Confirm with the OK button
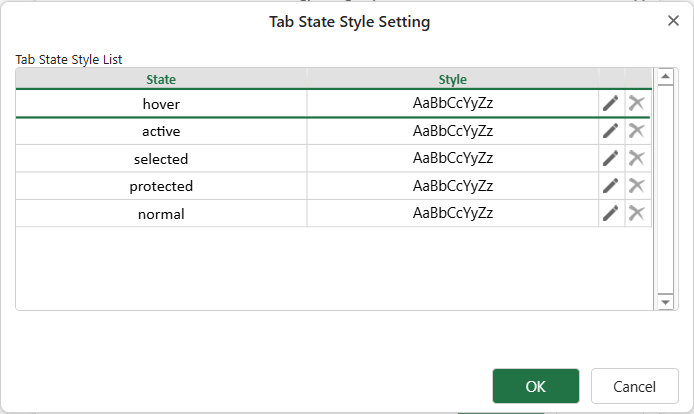The image size is (694, 414). point(536,386)
